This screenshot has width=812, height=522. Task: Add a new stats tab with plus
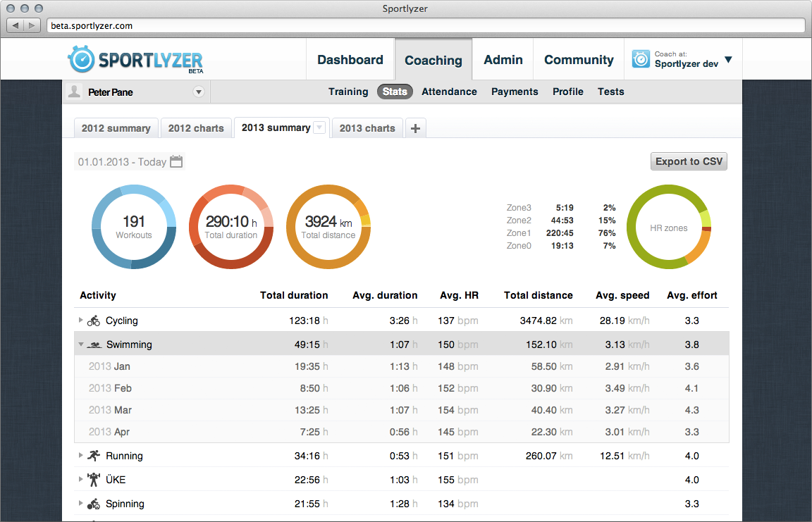415,128
